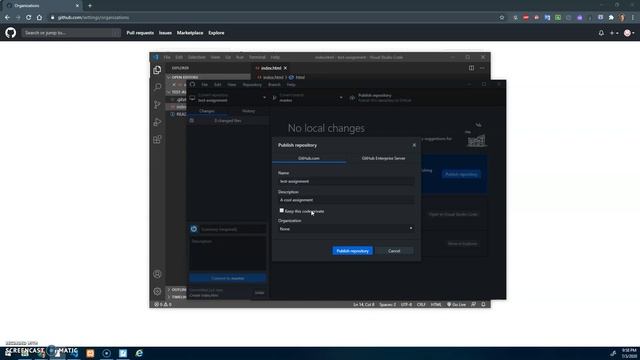The image size is (640, 360).
Task: Open the Repository menu in GitHub Desktop
Action: tap(252, 85)
